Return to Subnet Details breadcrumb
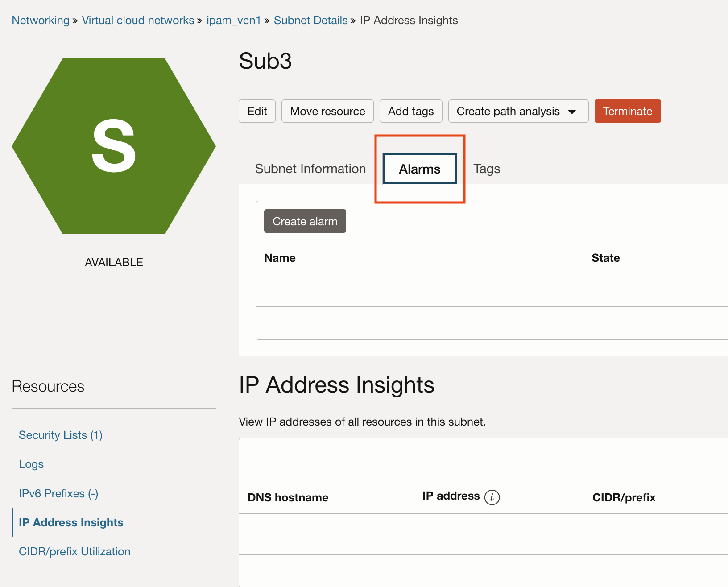This screenshot has height=587, width=728. [310, 21]
